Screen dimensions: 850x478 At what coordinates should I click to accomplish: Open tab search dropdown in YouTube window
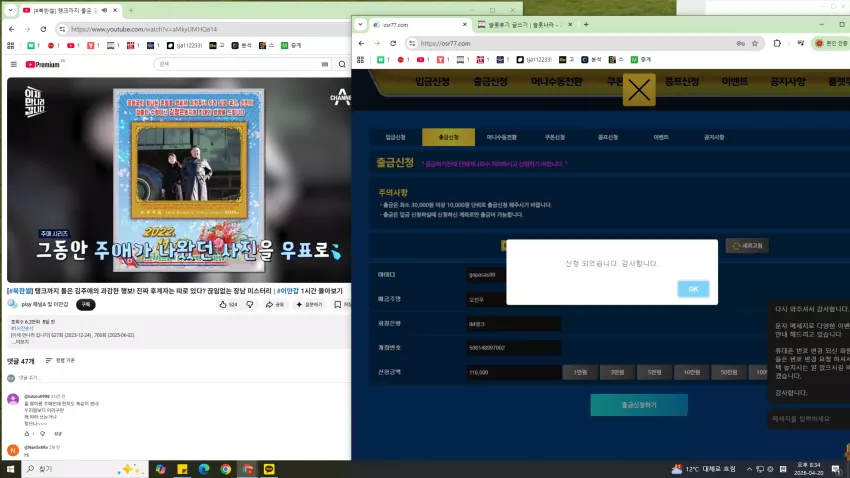click(x=10, y=10)
